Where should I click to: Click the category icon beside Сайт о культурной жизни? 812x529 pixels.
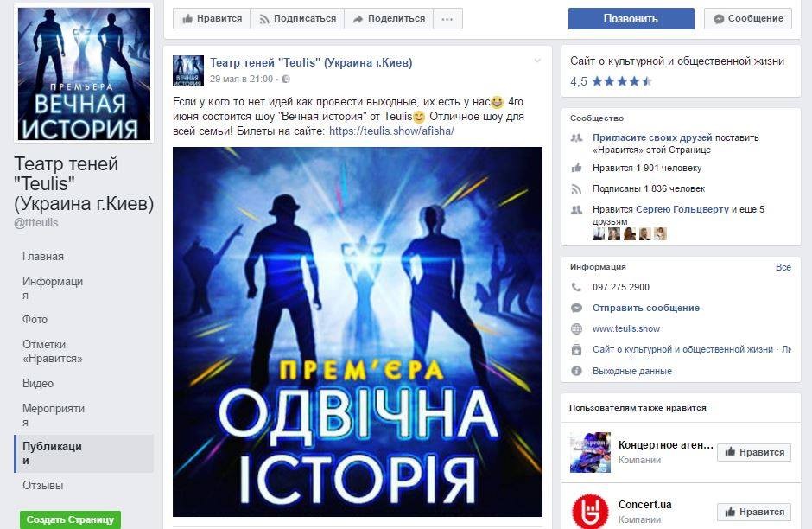pos(576,350)
